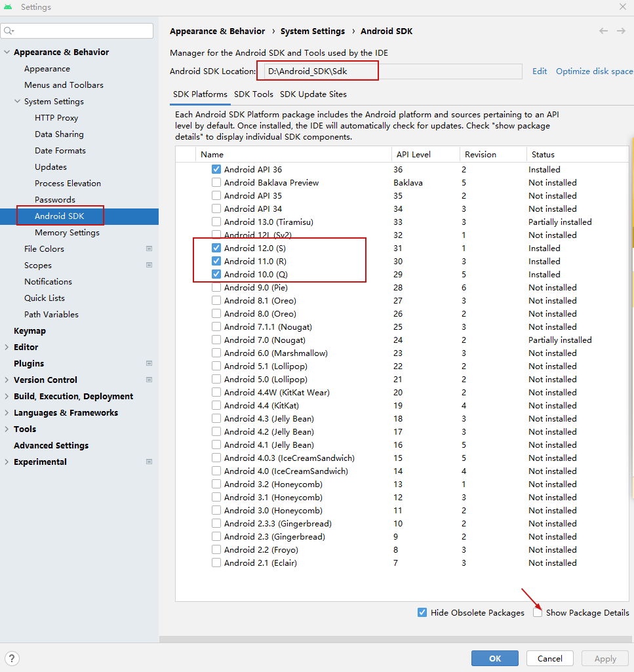Select Keymap in the settings tree

[30, 331]
